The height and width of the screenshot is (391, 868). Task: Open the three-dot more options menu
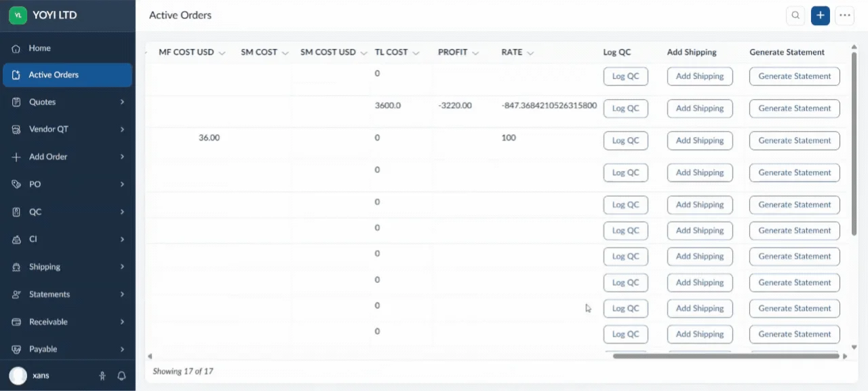844,16
